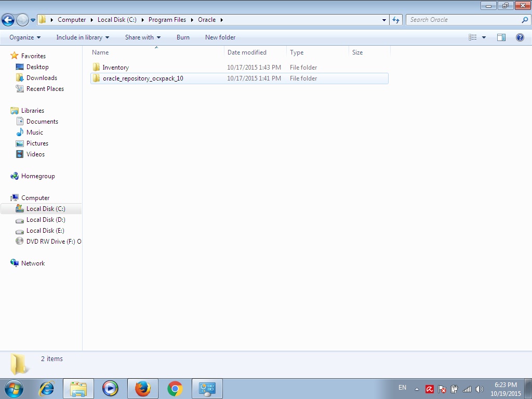
Task: Click the Windows Start button
Action: coord(14,389)
